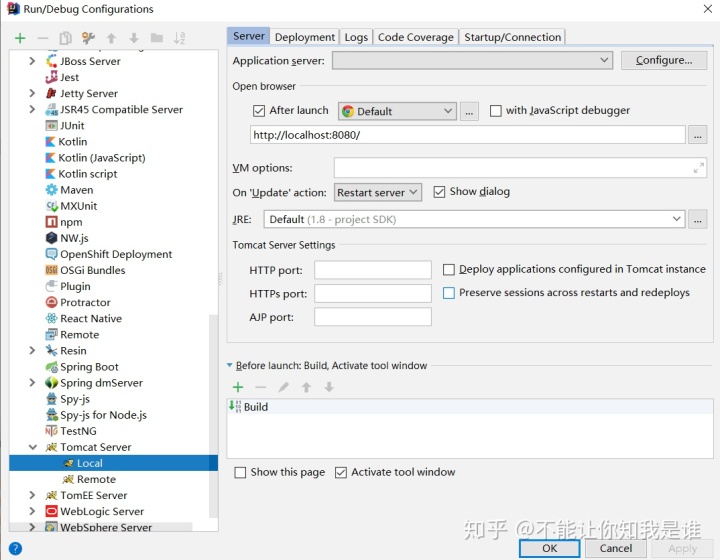
Task: Enable Deploy applications configured in Tomcat instance
Action: (x=449, y=269)
